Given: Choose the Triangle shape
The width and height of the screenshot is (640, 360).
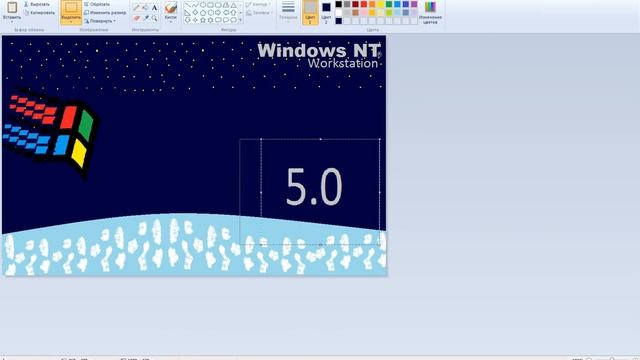Looking at the screenshot, I should 234,5.
